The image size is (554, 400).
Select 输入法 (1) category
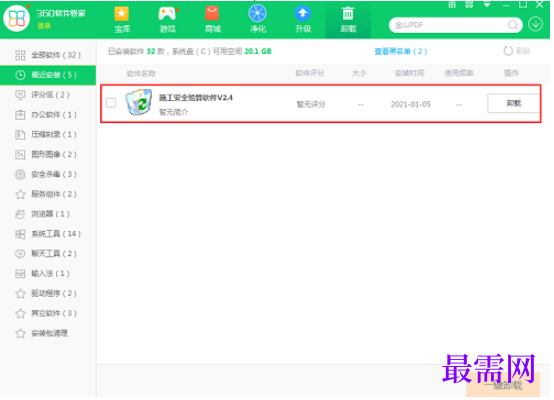point(48,273)
